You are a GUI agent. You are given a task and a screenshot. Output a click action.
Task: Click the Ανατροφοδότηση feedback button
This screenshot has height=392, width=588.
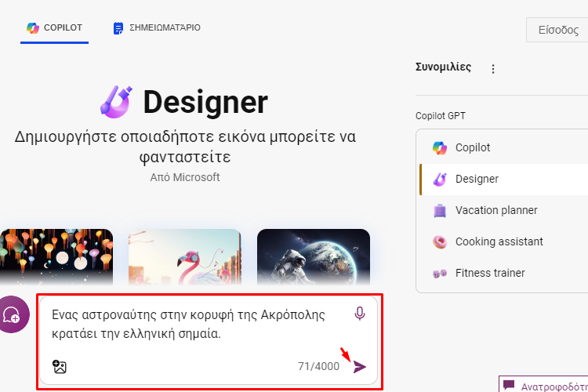(x=544, y=384)
